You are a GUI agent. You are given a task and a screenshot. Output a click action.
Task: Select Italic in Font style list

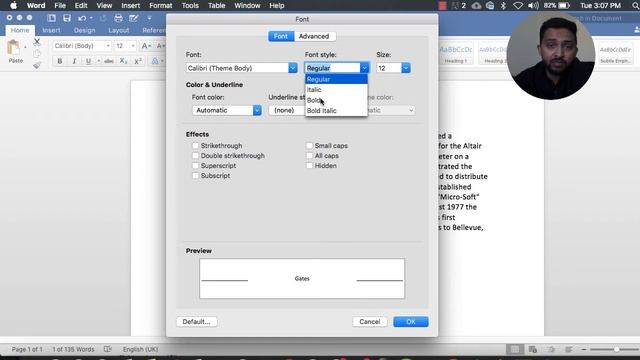tap(336, 89)
